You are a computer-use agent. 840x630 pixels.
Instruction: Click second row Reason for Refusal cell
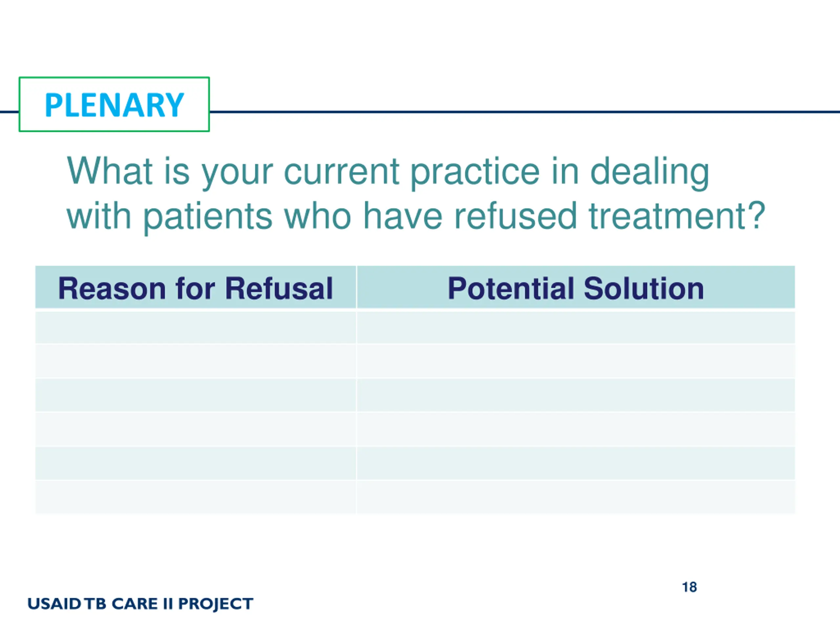pos(196,361)
